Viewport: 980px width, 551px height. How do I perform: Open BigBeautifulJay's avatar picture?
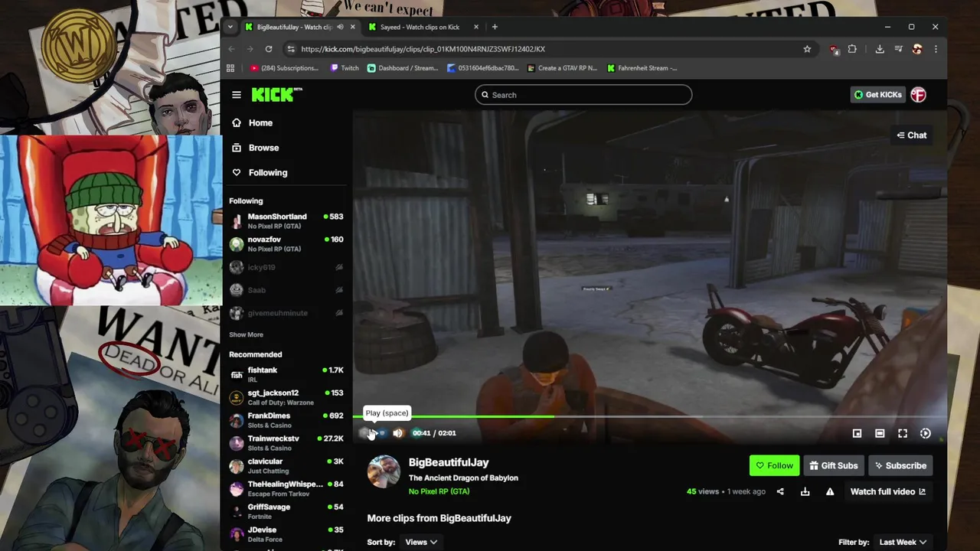[x=384, y=472]
